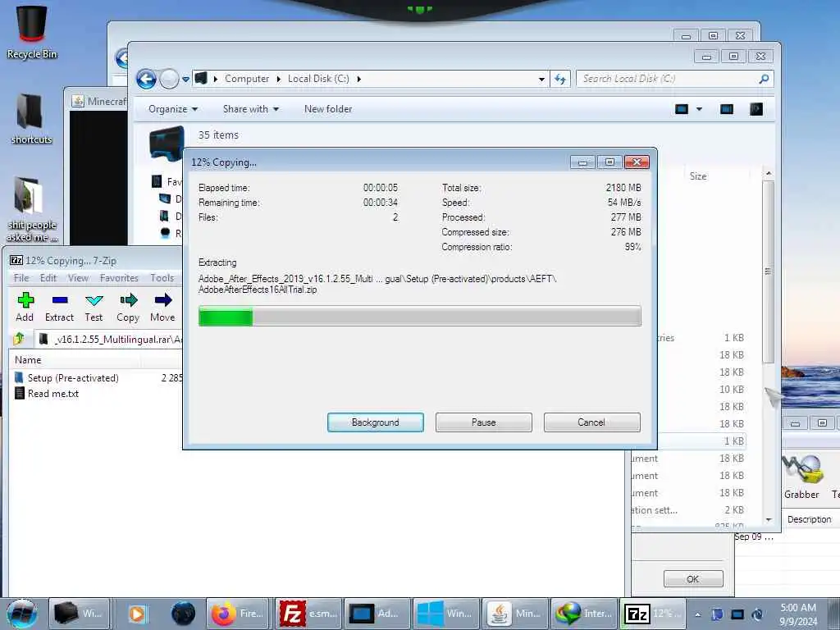The image size is (840, 630).
Task: Go back in the Explorer window
Action: click(146, 79)
